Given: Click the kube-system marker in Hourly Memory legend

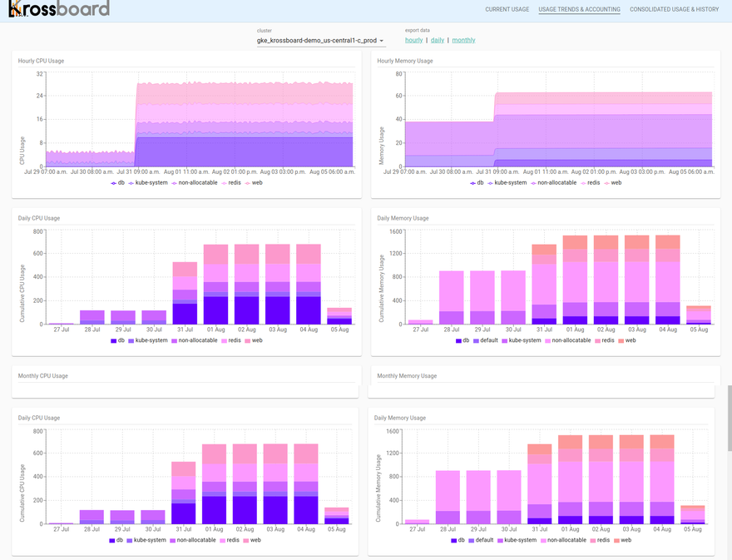Looking at the screenshot, I should pyautogui.click(x=492, y=183).
